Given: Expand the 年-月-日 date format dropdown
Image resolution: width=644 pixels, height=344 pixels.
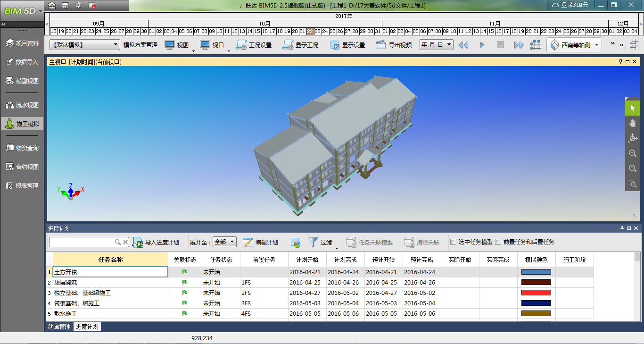Looking at the screenshot, I should 436,45.
